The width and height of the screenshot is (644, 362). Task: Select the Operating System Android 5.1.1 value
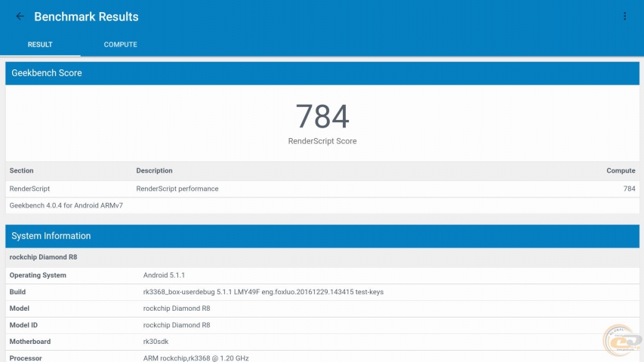pyautogui.click(x=164, y=275)
